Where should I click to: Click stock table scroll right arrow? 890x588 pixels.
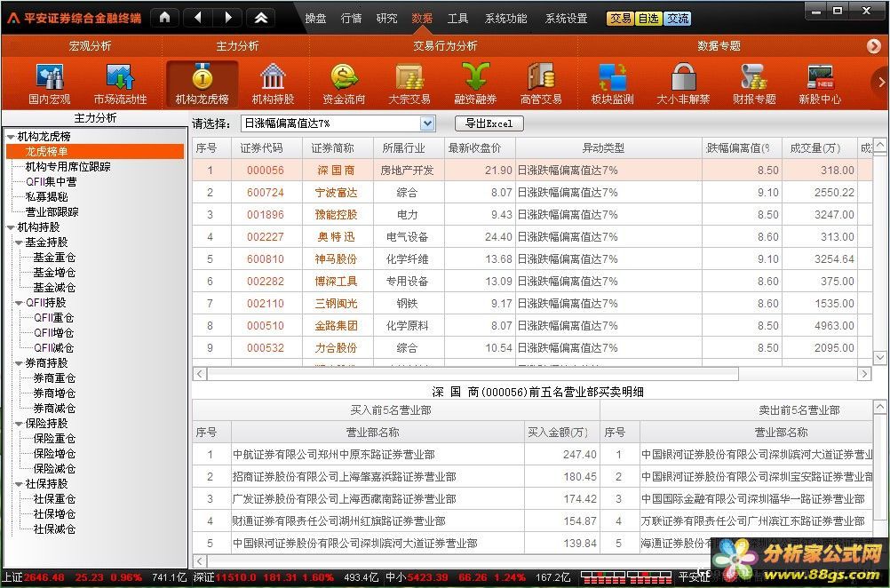pos(864,373)
